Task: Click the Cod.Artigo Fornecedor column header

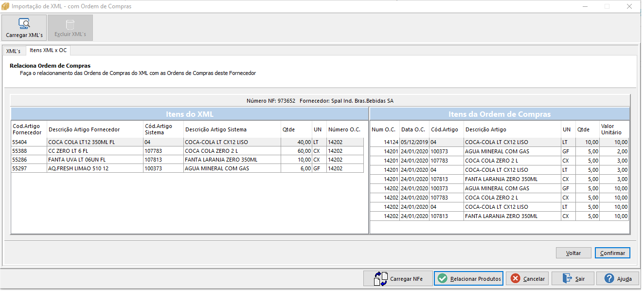Action: point(29,129)
